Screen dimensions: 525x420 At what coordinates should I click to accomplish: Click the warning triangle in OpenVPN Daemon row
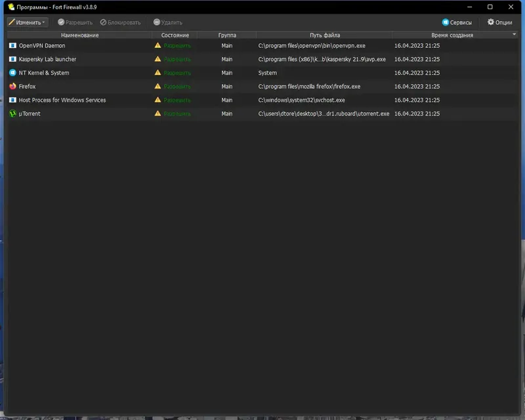157,45
